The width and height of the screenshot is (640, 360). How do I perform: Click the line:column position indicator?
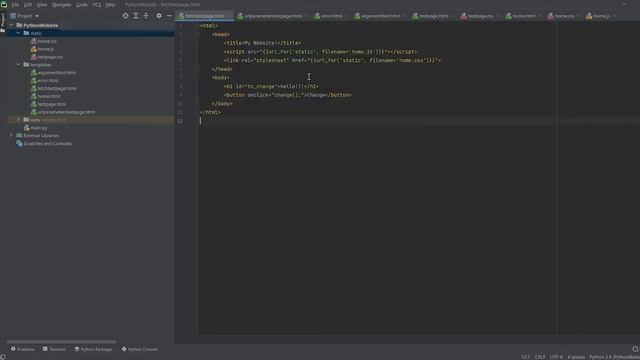525,357
